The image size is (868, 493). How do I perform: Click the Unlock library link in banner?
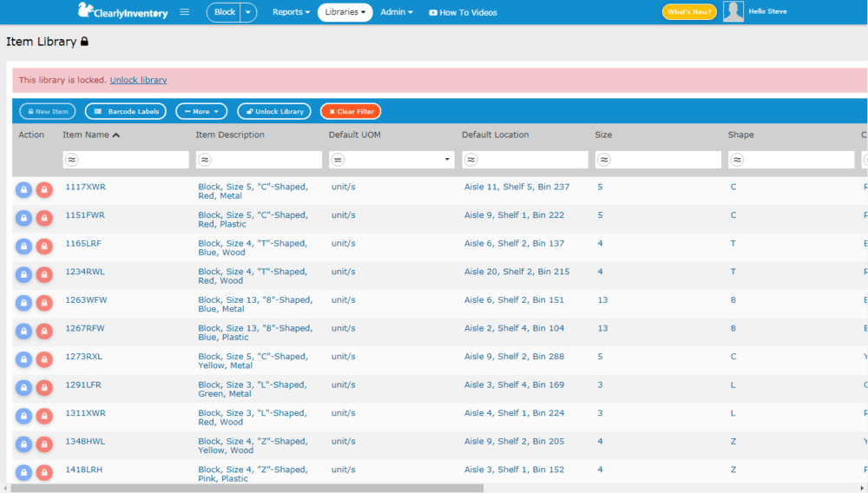(x=138, y=80)
